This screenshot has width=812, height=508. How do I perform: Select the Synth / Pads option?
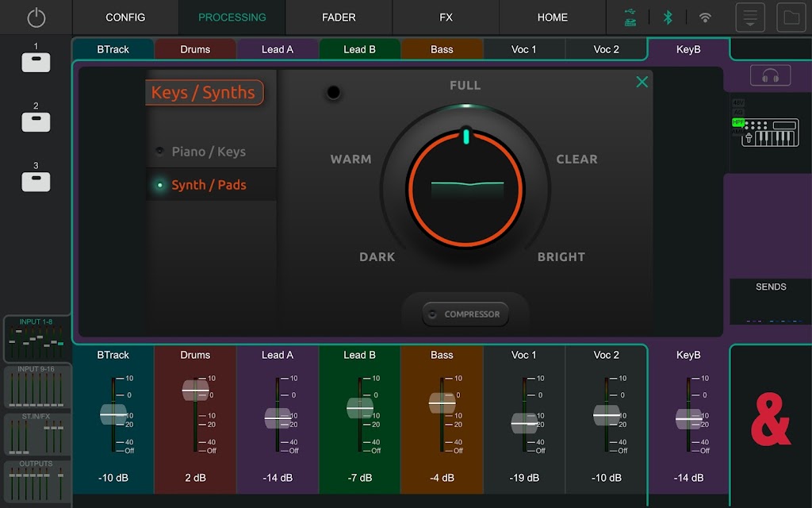(208, 185)
